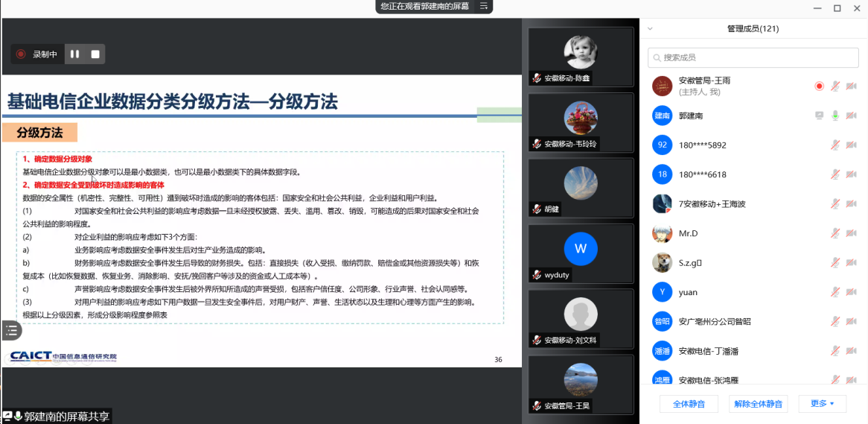Open the 更多 dropdown menu
Image resolution: width=868 pixels, height=424 pixels.
[822, 404]
